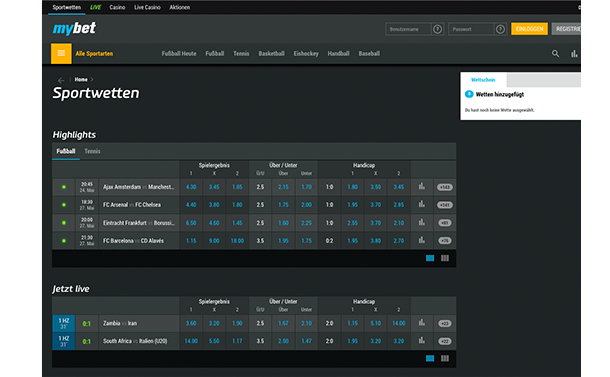Click the help icon next to Passwort field

pos(500,29)
